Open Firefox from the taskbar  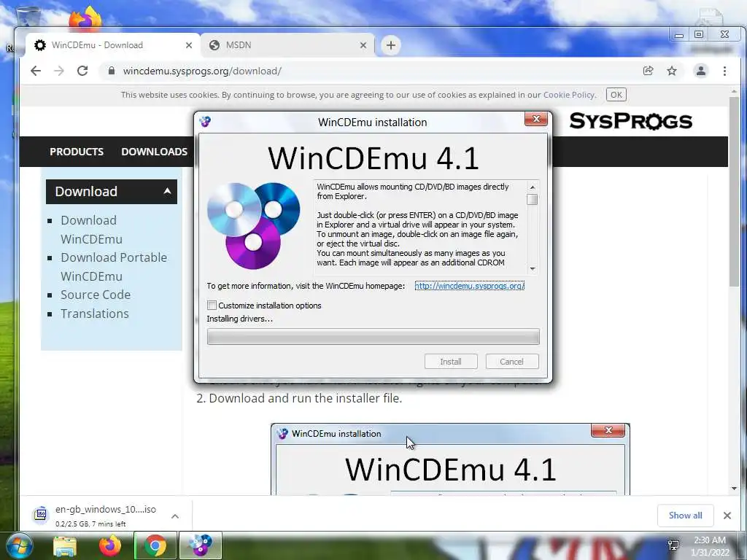click(109, 545)
